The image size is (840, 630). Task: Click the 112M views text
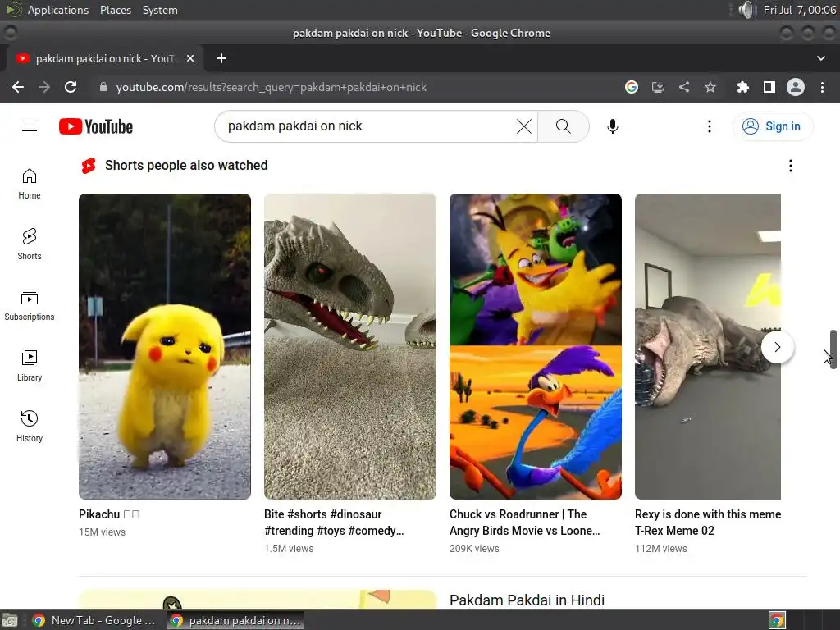pyautogui.click(x=660, y=549)
